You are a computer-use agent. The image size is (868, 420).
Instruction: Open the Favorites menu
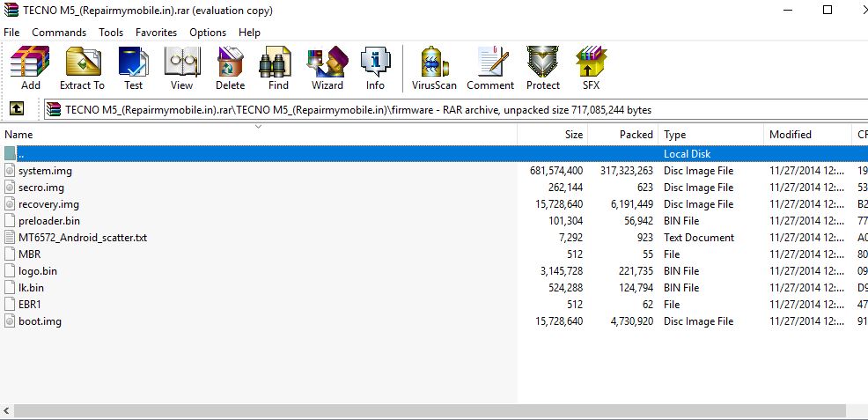point(156,33)
